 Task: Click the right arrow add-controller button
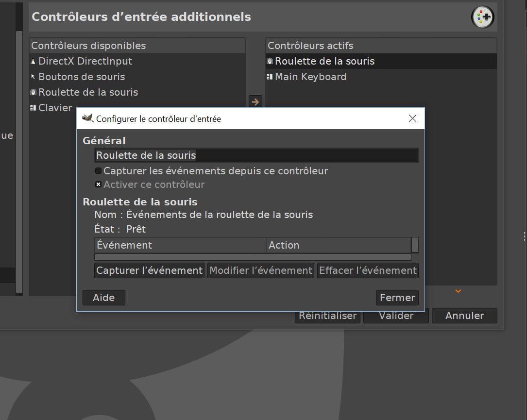coord(255,101)
